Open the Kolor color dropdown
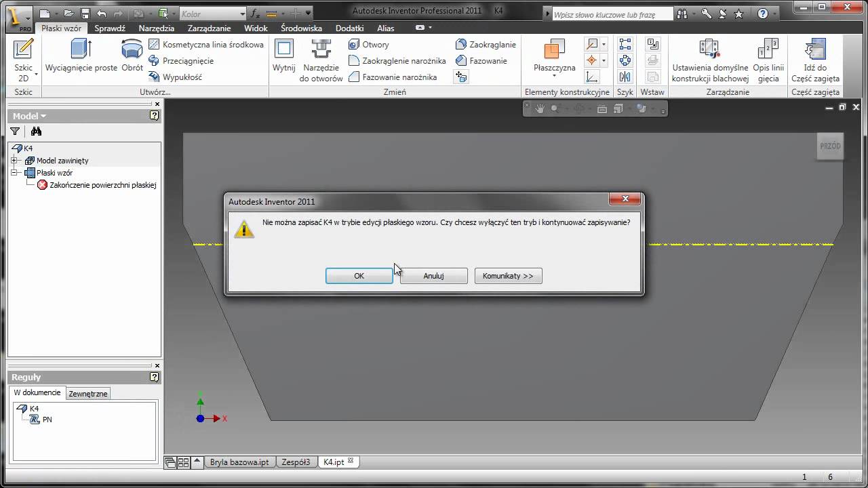 (213, 14)
